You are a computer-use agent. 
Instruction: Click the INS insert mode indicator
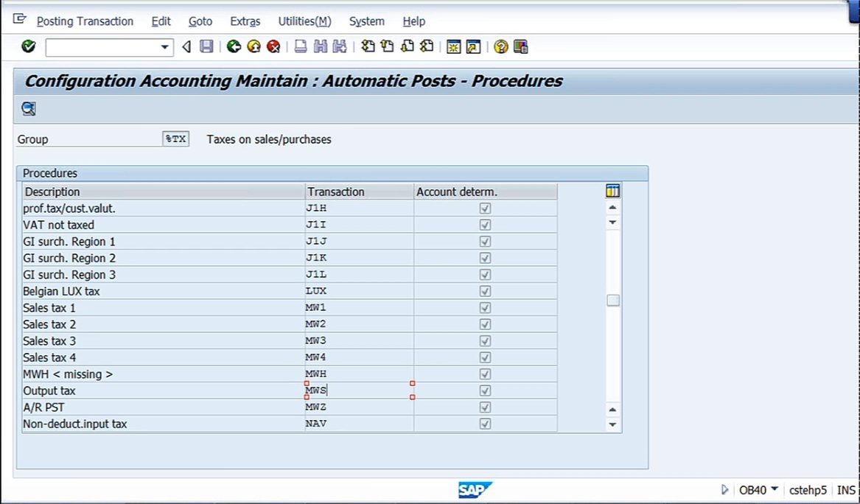point(846,490)
